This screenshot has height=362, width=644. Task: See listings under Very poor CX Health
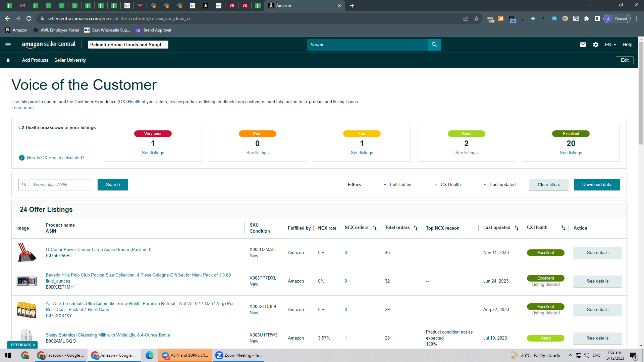coord(153,153)
